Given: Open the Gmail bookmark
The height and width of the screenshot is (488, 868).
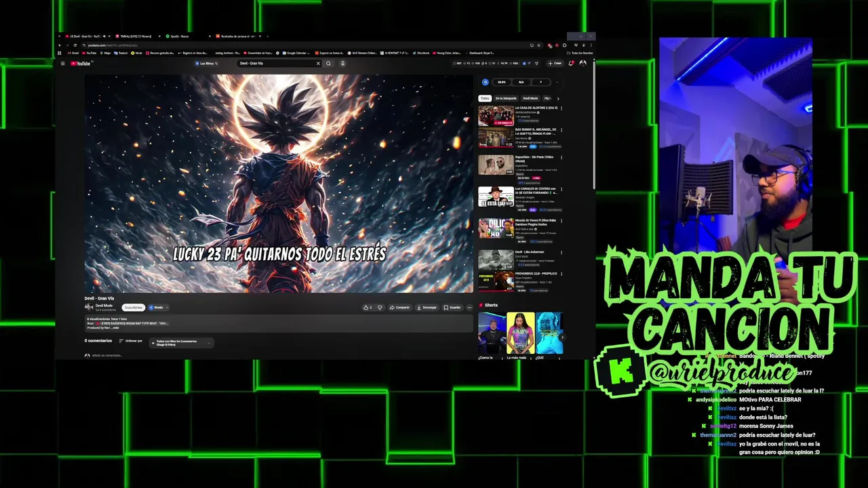Looking at the screenshot, I should [72, 53].
